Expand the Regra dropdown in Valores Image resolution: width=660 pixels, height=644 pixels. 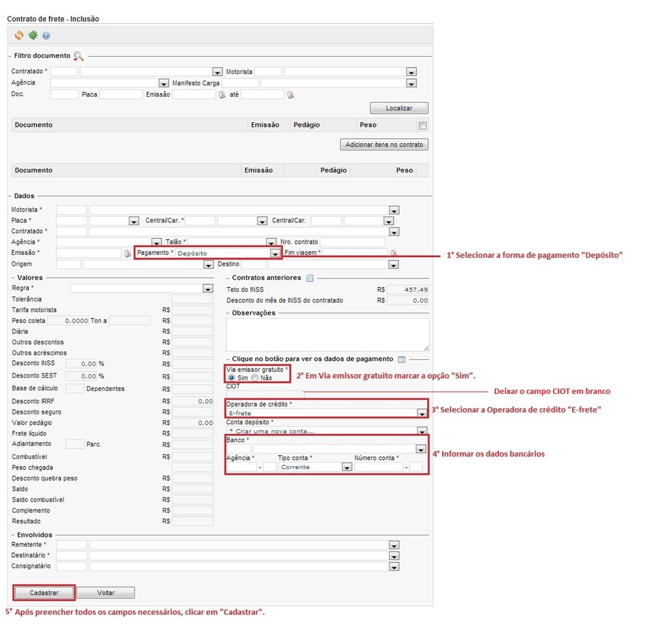click(x=207, y=289)
